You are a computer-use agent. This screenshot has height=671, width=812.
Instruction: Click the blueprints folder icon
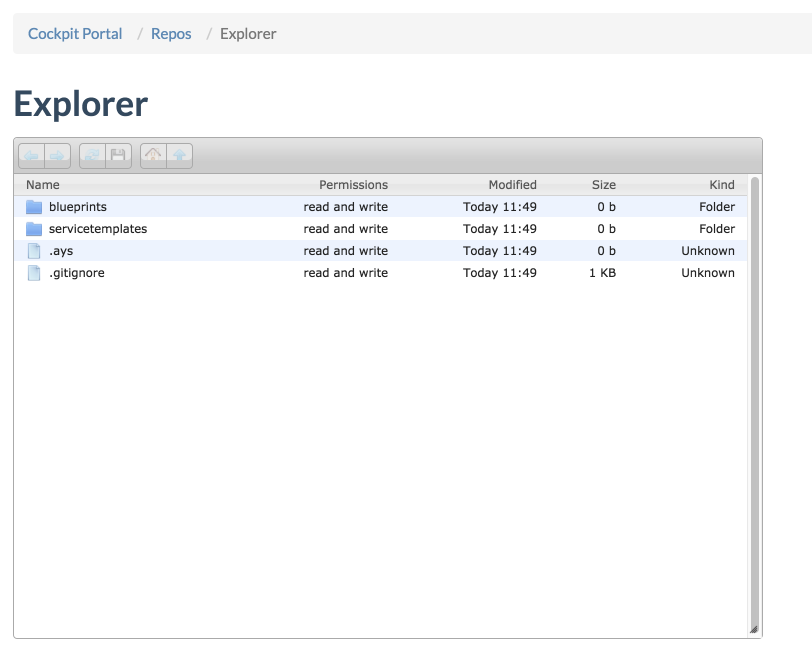point(34,207)
